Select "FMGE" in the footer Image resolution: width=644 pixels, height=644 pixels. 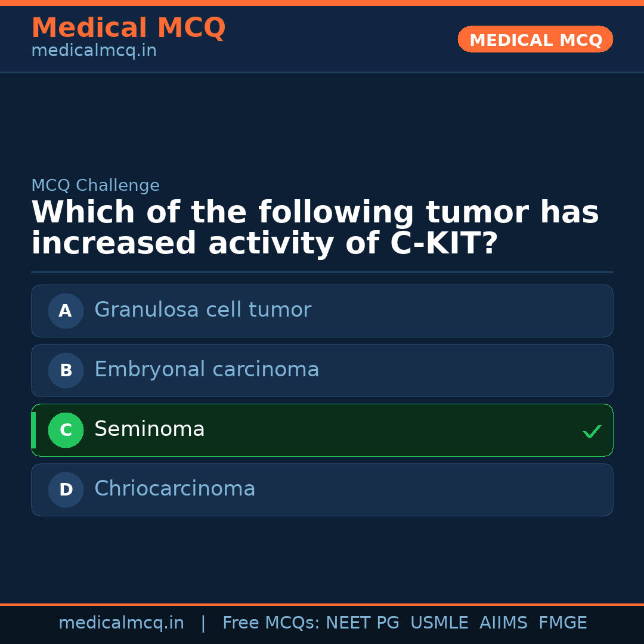(x=562, y=623)
